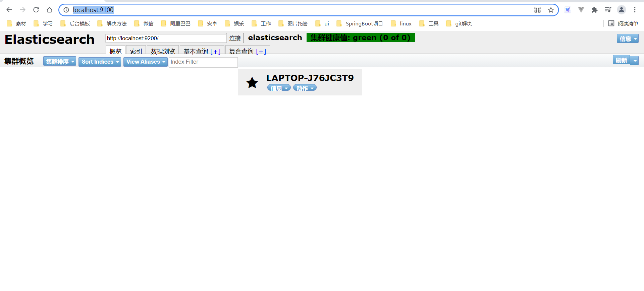The image size is (644, 291).
Task: Open Chrome three-dot menu
Action: click(635, 10)
